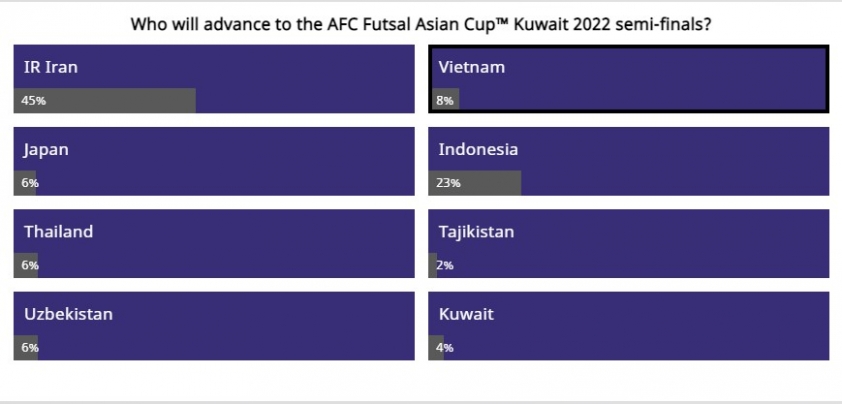Image resolution: width=842 pixels, height=404 pixels.
Task: Vote for Uzbekistan option
Action: (214, 326)
